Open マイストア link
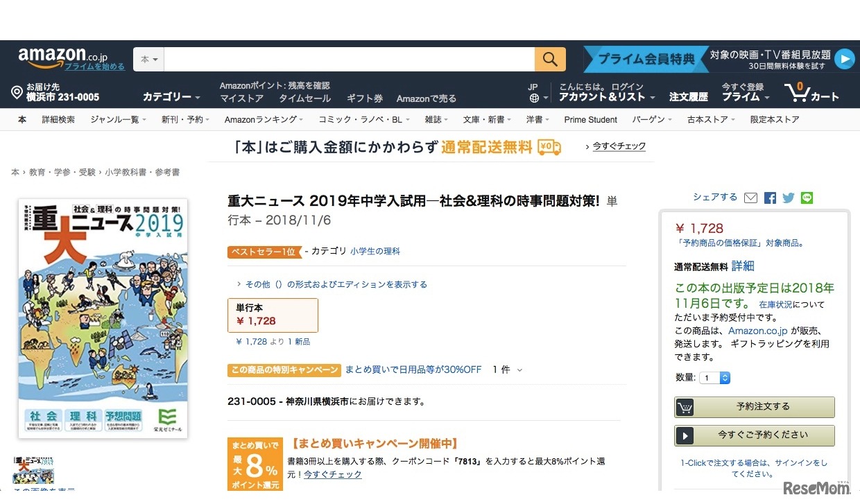This screenshot has width=860, height=504. click(242, 98)
